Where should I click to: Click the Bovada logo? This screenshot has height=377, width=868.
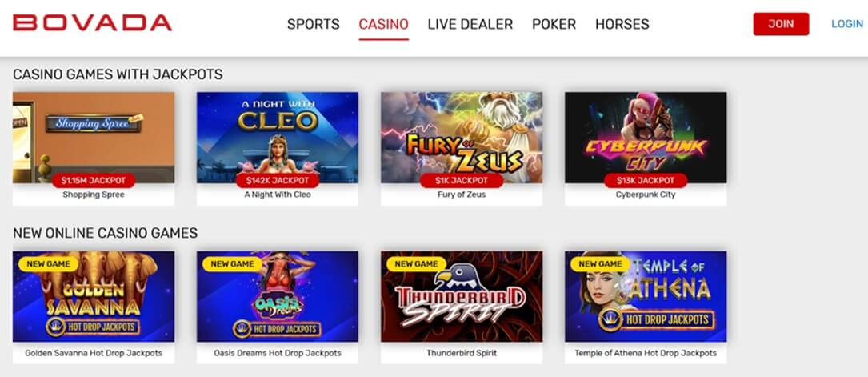click(x=93, y=23)
